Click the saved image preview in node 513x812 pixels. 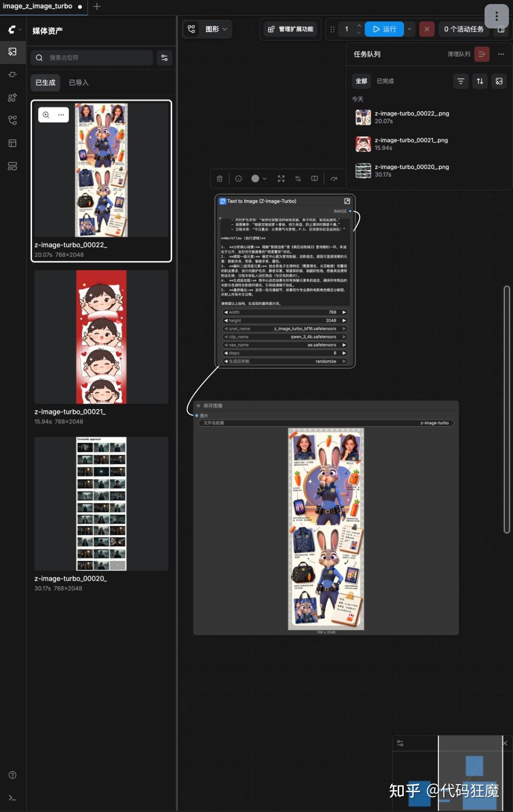(326, 529)
